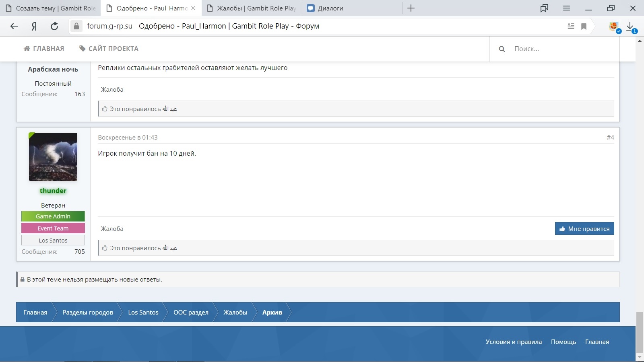Open Yandex home via the Я icon
Viewport: 644px width, 362px height.
pyautogui.click(x=34, y=26)
